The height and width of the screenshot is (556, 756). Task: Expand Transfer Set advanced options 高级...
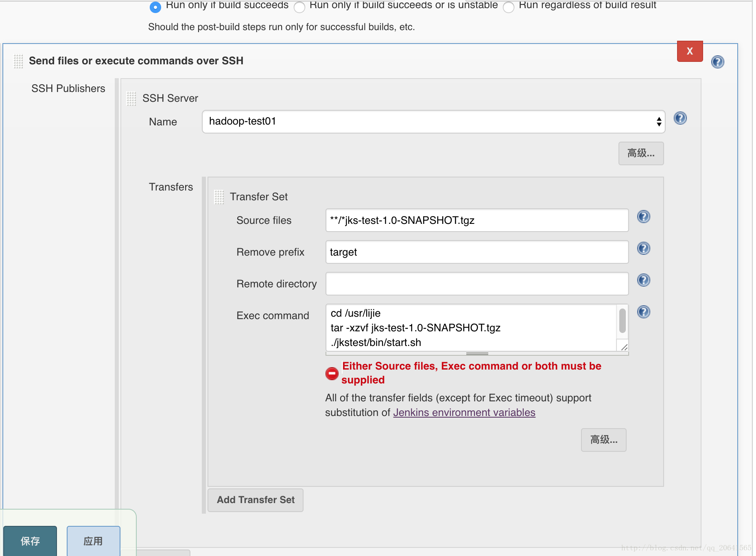(x=603, y=440)
